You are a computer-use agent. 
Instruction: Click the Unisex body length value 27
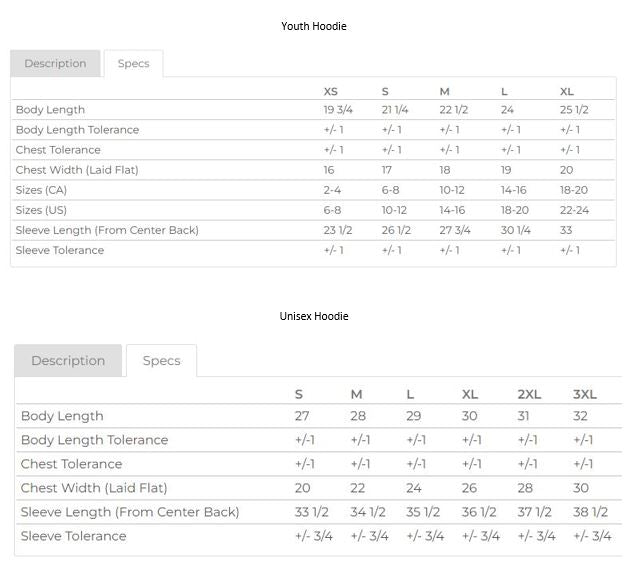(x=302, y=416)
